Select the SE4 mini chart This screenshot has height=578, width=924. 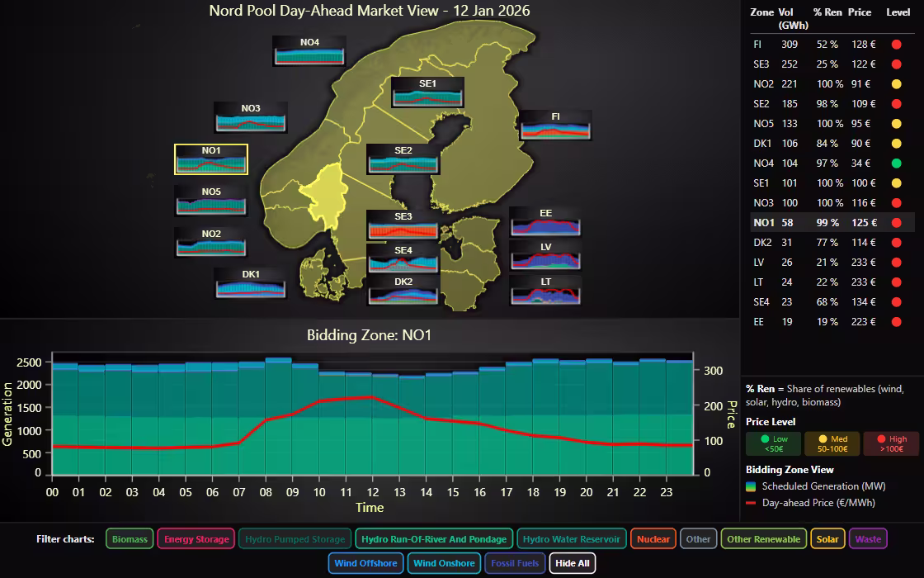click(403, 258)
